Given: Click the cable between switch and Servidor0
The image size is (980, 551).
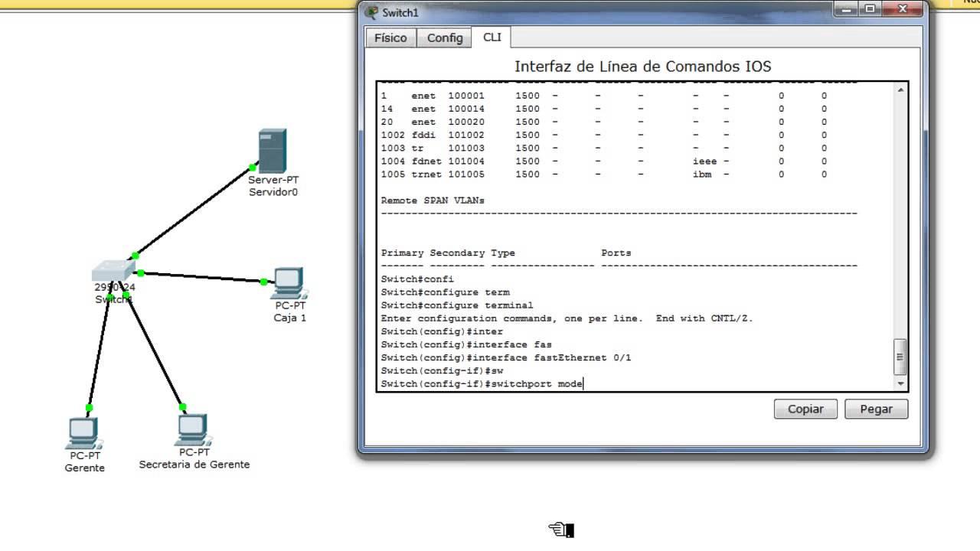Looking at the screenshot, I should tap(195, 210).
